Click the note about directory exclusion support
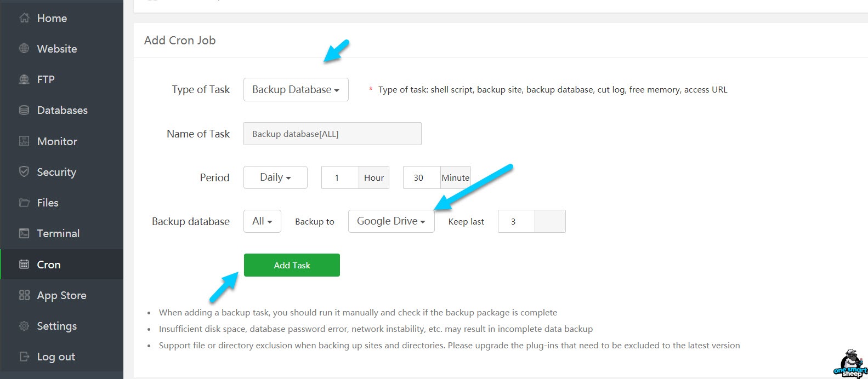Image resolution: width=868 pixels, height=379 pixels. click(450, 346)
